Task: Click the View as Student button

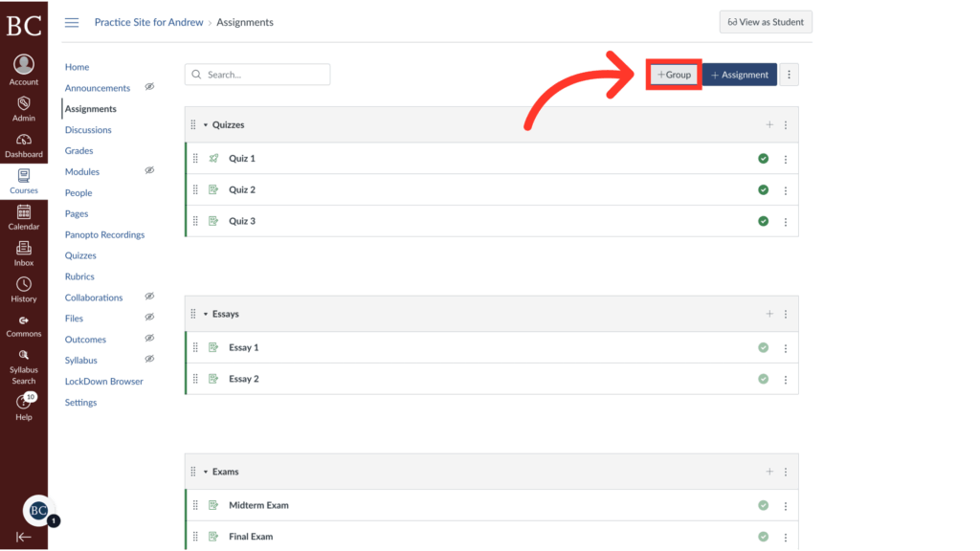Action: (x=765, y=21)
